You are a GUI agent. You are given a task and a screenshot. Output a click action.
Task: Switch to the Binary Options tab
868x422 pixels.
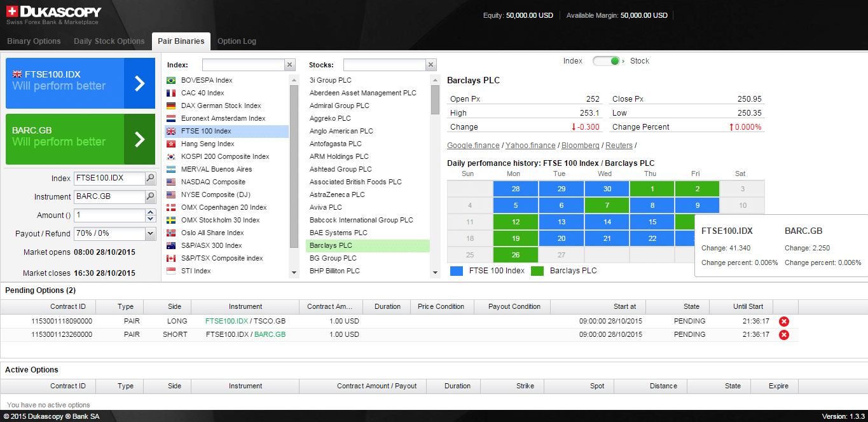[34, 41]
